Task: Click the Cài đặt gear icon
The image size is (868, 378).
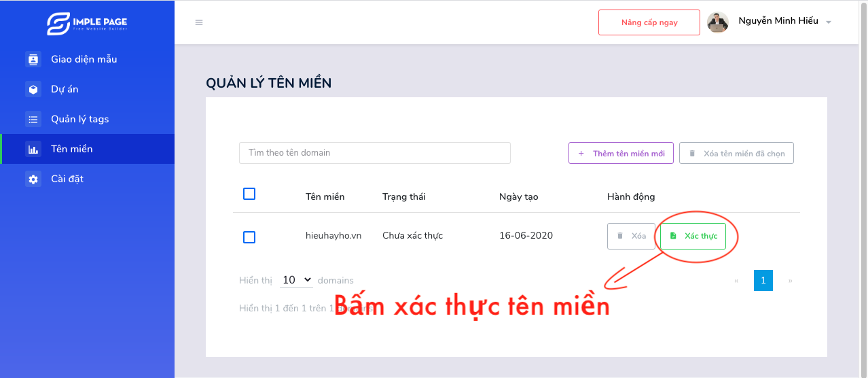Action: pos(33,179)
